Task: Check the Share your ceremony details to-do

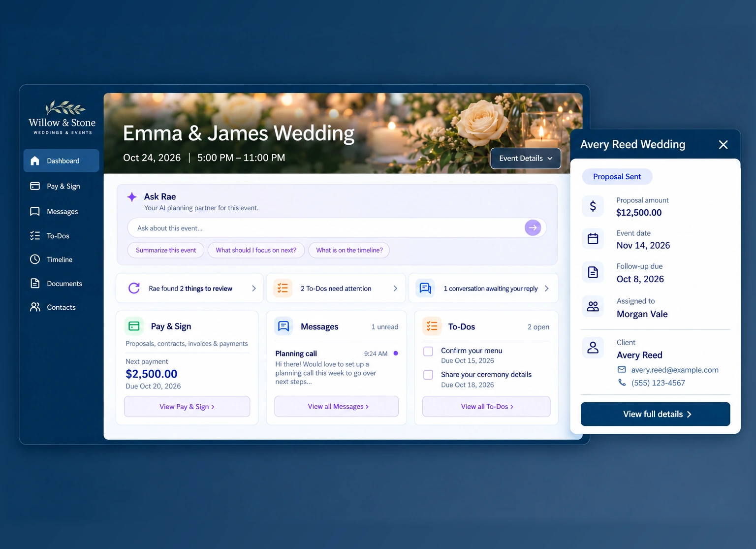Action: point(429,375)
